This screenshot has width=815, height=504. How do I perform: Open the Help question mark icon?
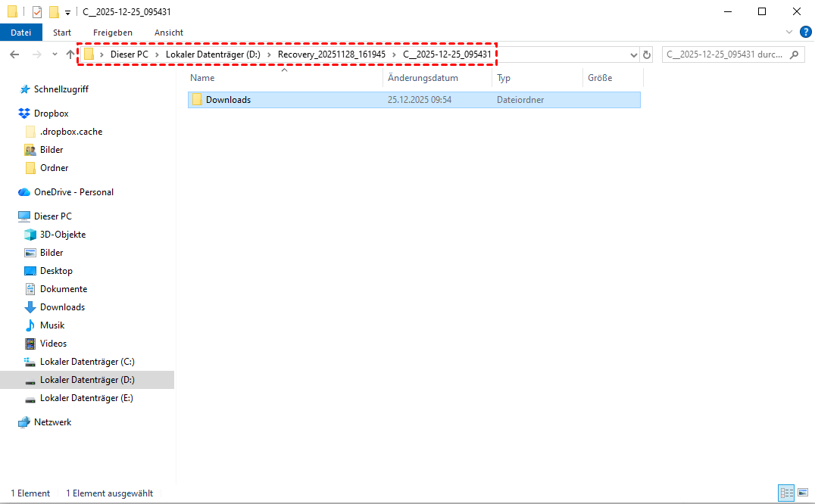pos(805,32)
